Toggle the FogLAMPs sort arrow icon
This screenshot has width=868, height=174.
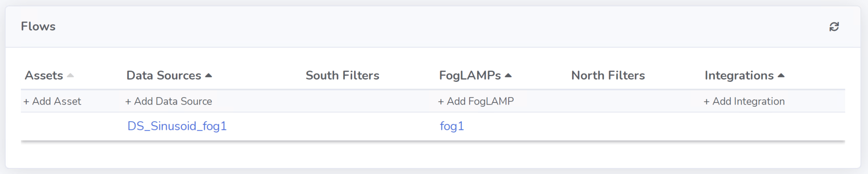pyautogui.click(x=508, y=75)
